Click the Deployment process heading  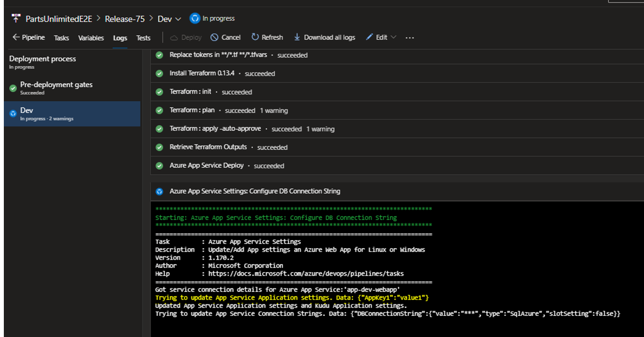[x=43, y=59]
